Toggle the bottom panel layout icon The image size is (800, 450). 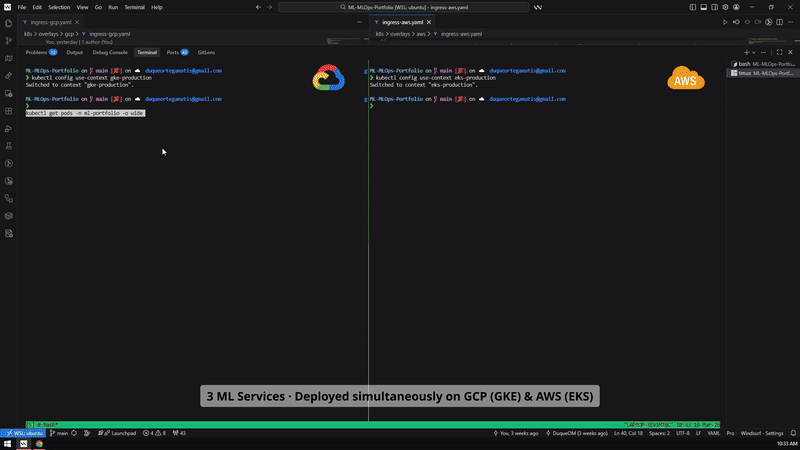pyautogui.click(x=704, y=7)
